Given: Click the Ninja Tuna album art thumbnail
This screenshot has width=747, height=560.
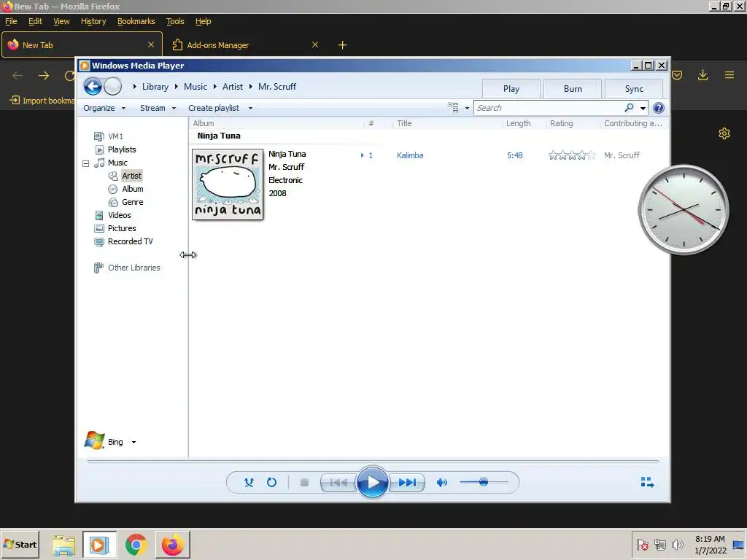Looking at the screenshot, I should (x=228, y=184).
